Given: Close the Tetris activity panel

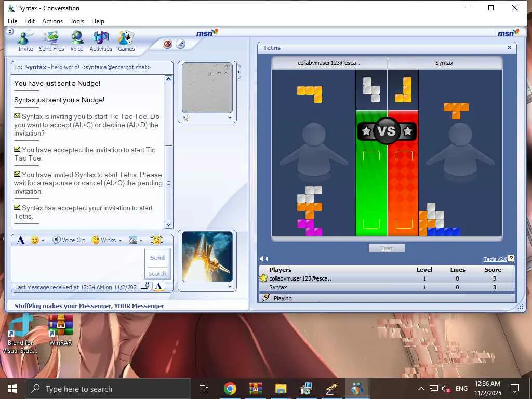Looking at the screenshot, I should (x=509, y=47).
